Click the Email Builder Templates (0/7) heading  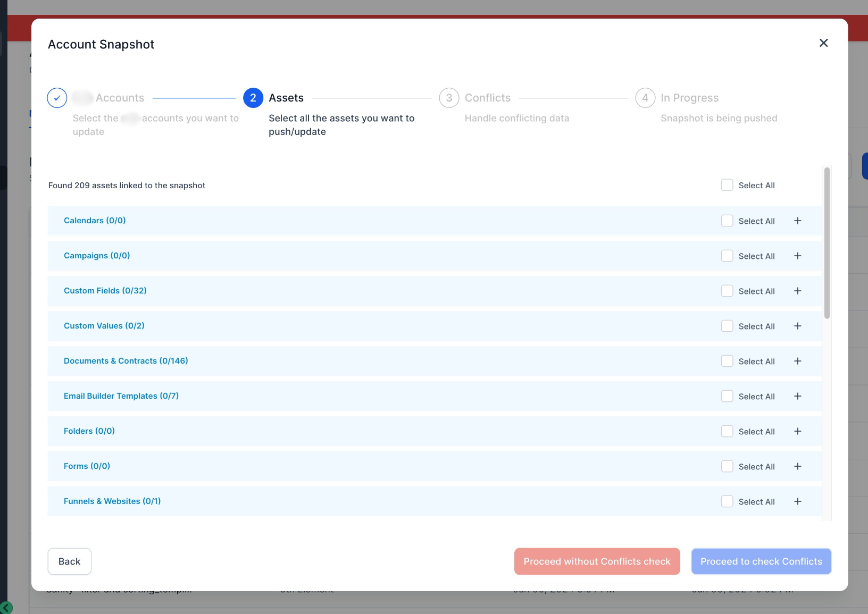pyautogui.click(x=121, y=396)
